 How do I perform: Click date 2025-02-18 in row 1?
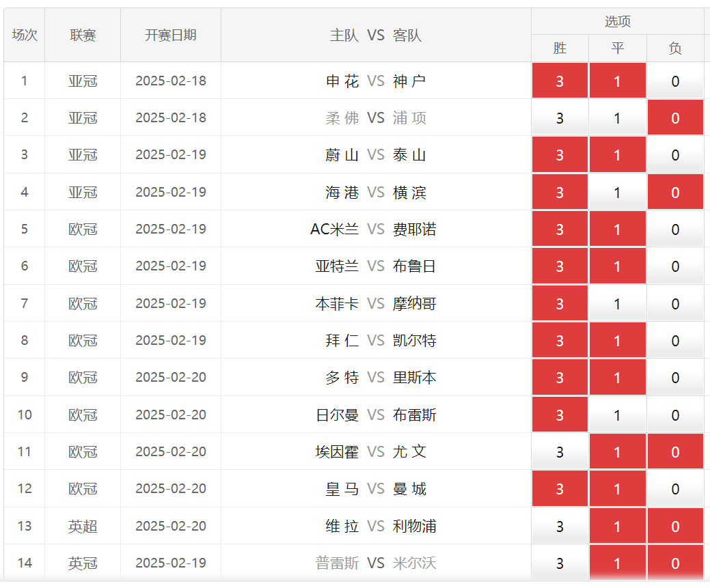coord(171,81)
